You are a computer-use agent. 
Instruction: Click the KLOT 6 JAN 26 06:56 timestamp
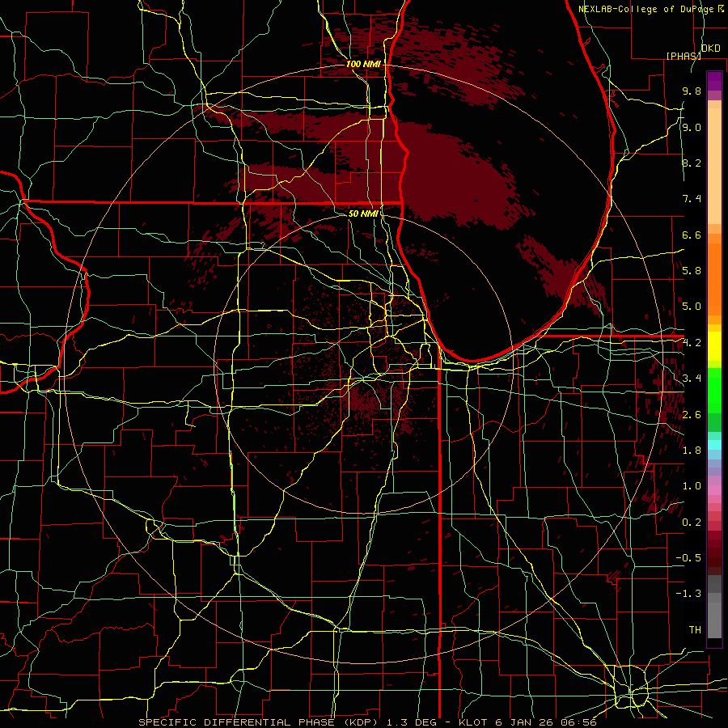[x=528, y=722]
